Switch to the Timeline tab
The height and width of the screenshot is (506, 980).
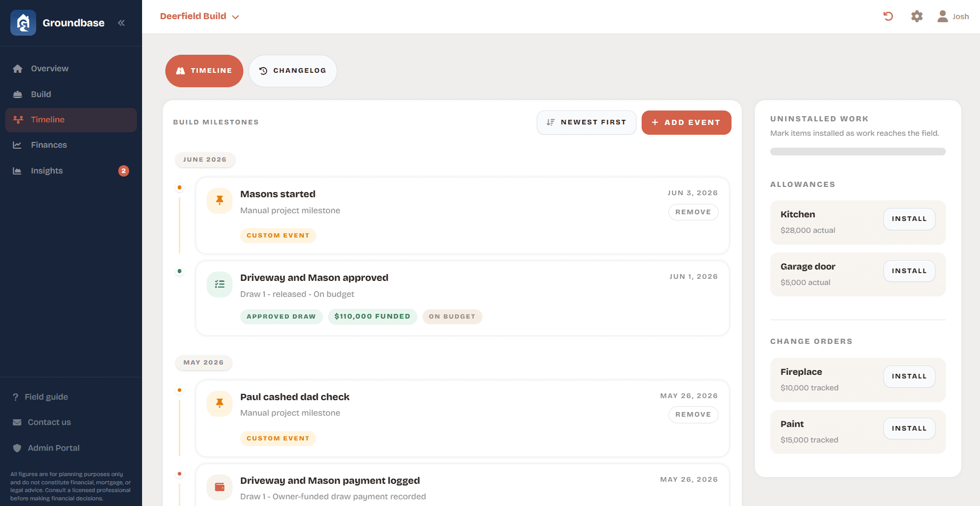point(204,71)
